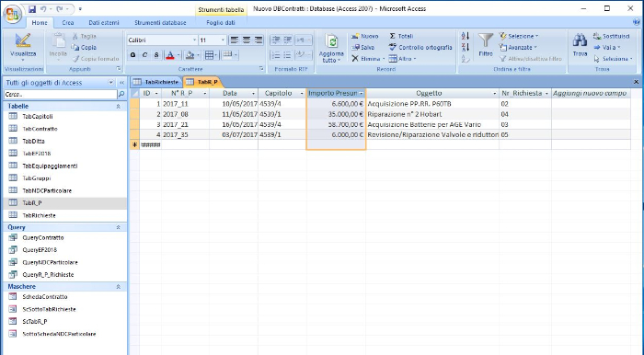Open font color dropdown arrow
This screenshot has height=355, width=644.
pos(178,54)
